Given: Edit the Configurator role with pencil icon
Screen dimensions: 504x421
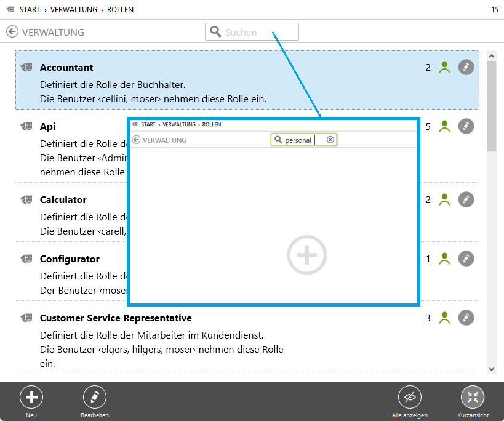Looking at the screenshot, I should coord(466,259).
